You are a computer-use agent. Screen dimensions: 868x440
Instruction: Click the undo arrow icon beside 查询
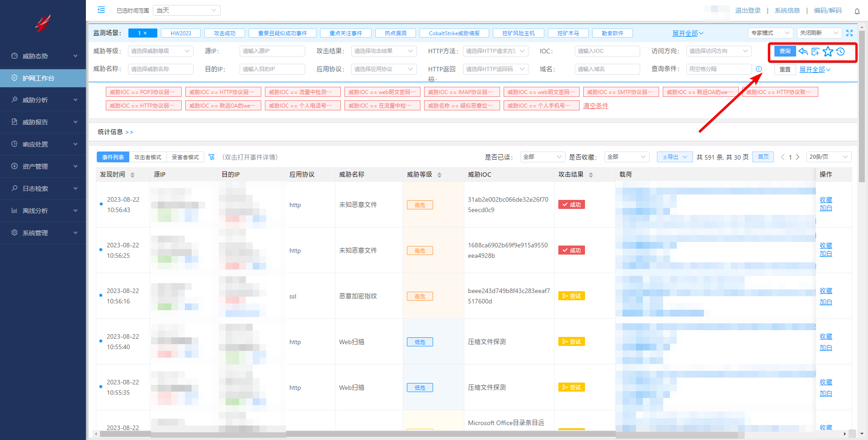(x=803, y=51)
